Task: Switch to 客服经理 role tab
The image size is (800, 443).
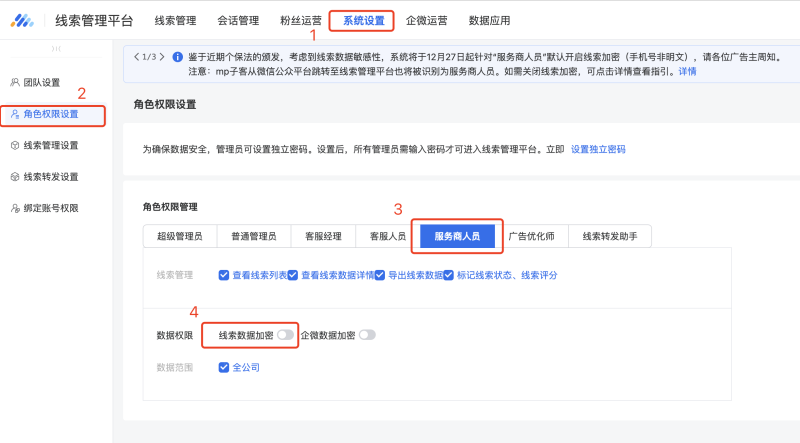Action: (323, 236)
